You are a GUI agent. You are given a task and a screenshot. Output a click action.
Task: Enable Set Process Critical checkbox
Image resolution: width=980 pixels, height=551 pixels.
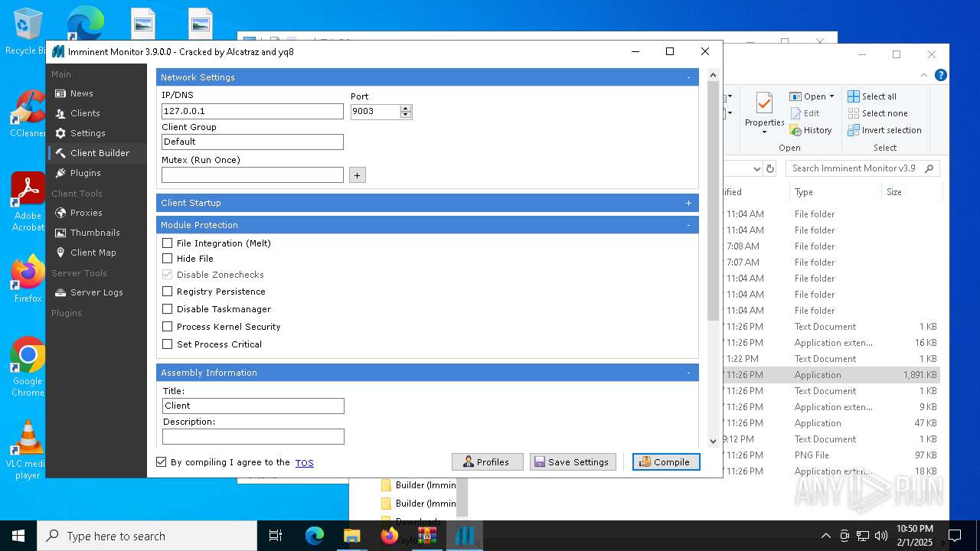168,344
